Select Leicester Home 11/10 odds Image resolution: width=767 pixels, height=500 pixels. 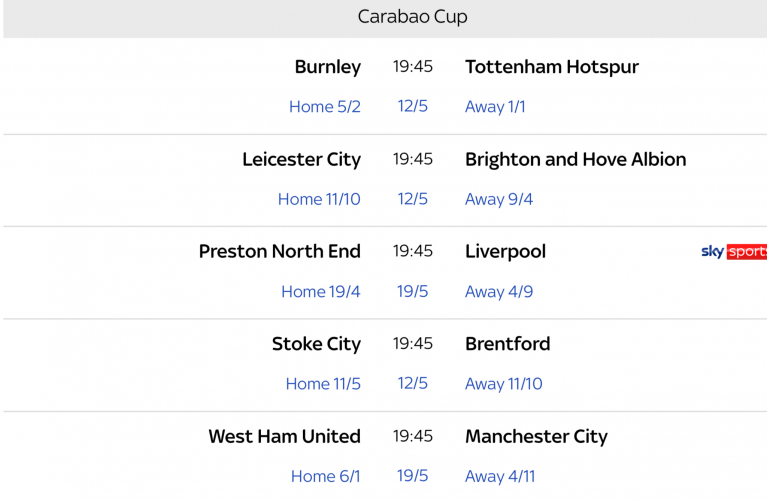(319, 199)
